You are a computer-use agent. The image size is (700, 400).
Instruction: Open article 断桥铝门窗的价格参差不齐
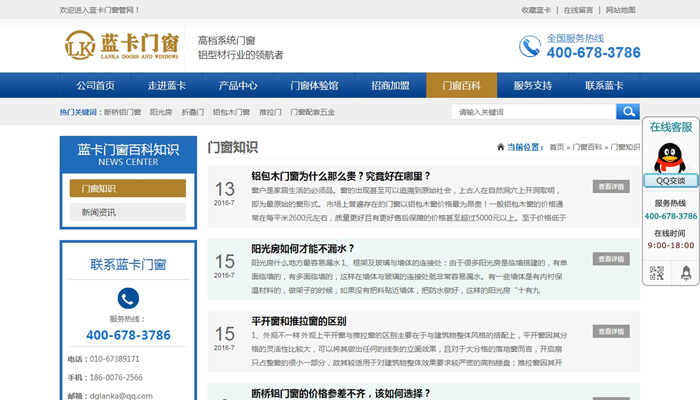pos(341,393)
